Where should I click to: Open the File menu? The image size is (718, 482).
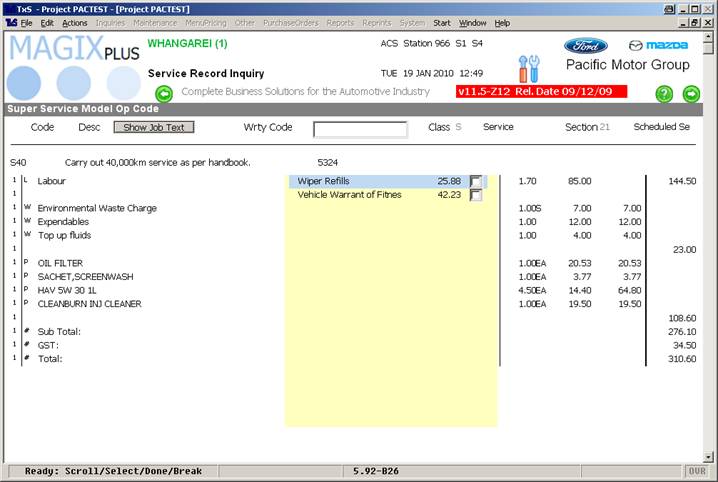26,22
